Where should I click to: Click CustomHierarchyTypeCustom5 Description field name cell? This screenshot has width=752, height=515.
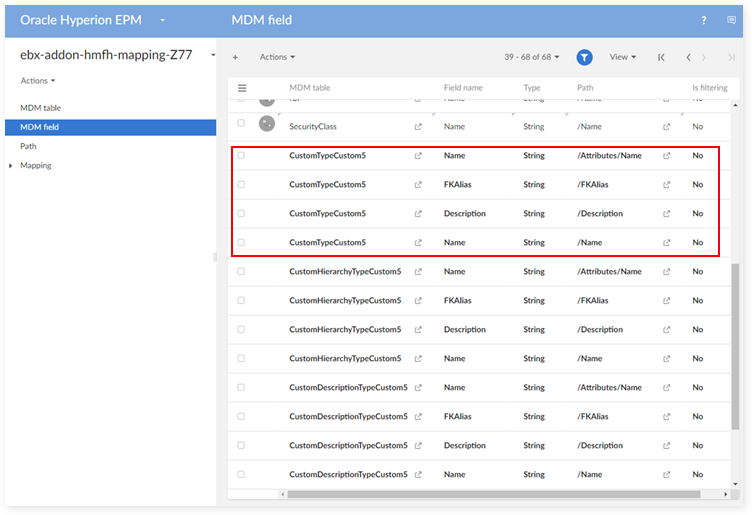tap(464, 330)
